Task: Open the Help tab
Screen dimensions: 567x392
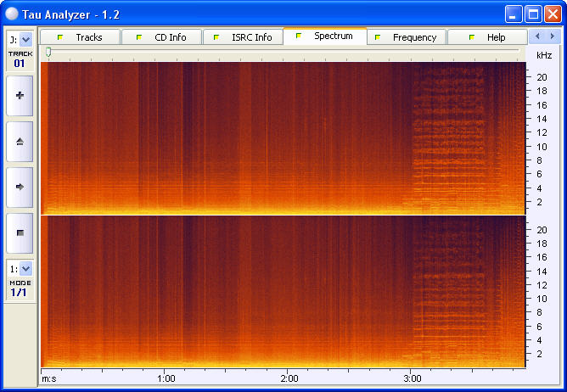Action: click(x=487, y=37)
